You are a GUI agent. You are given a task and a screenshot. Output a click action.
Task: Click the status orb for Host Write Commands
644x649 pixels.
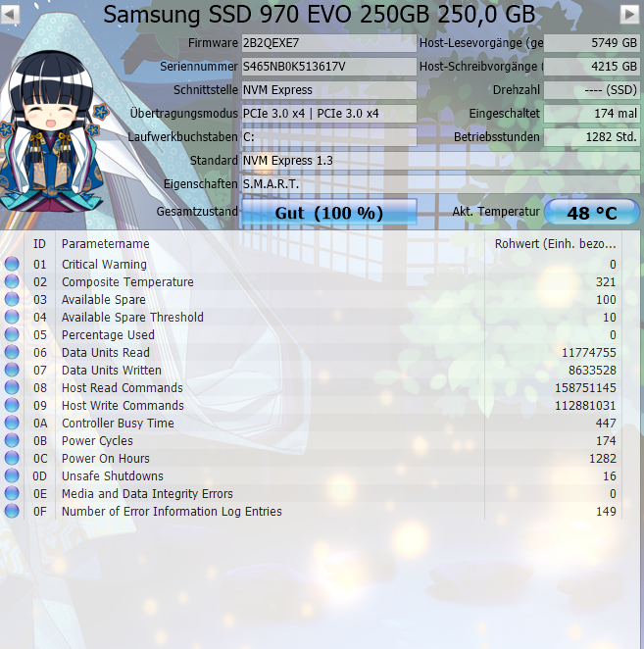click(12, 405)
